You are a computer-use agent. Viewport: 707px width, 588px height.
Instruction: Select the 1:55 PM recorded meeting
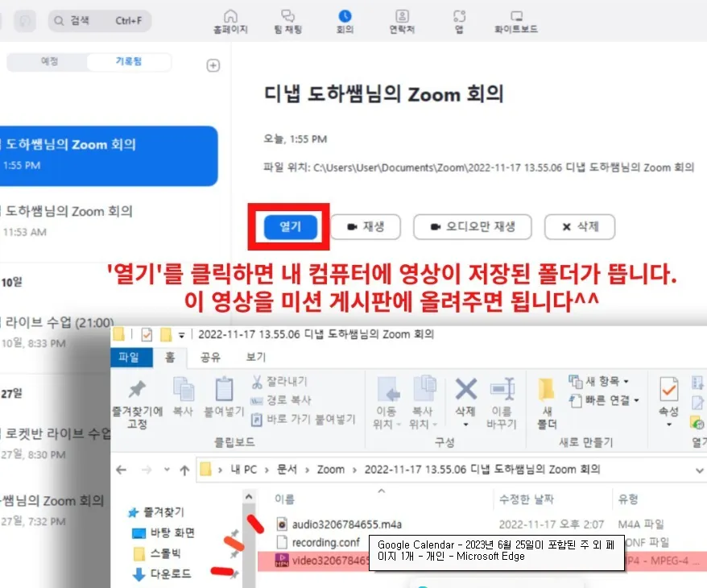108,155
